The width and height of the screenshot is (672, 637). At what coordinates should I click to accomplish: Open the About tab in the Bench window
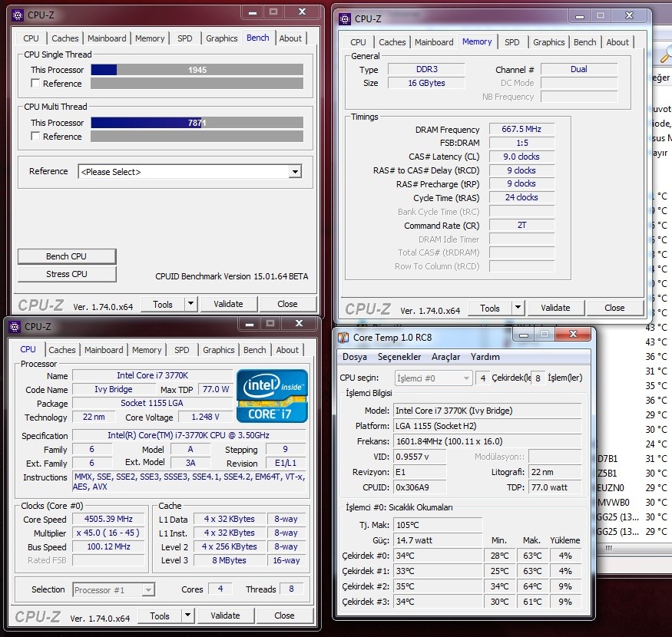click(290, 38)
